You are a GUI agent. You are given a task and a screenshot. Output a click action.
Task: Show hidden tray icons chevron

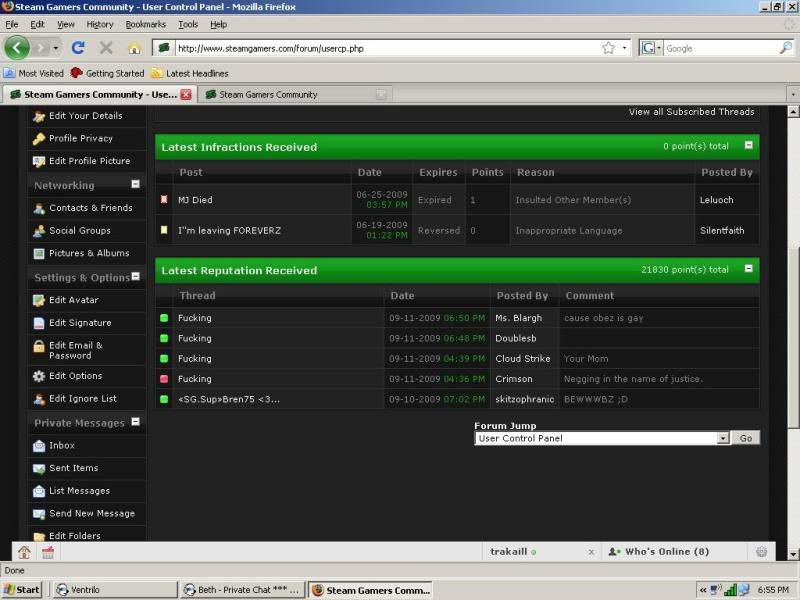(703, 590)
